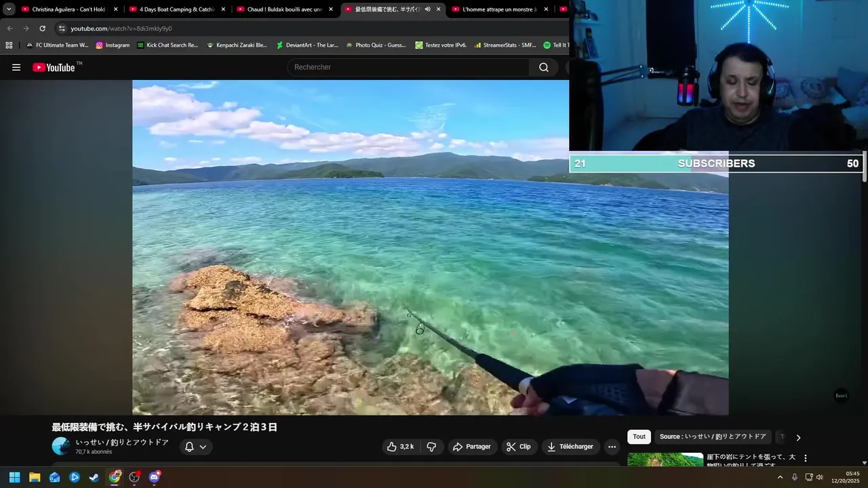The width and height of the screenshot is (868, 488).
Task: Open DeviantArt bookmark
Action: tap(307, 45)
